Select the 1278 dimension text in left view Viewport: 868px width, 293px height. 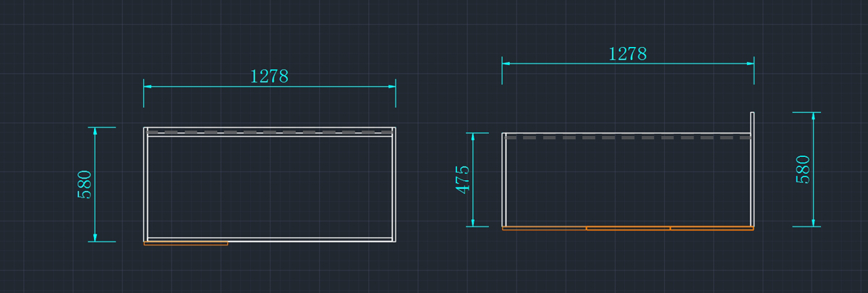click(269, 76)
